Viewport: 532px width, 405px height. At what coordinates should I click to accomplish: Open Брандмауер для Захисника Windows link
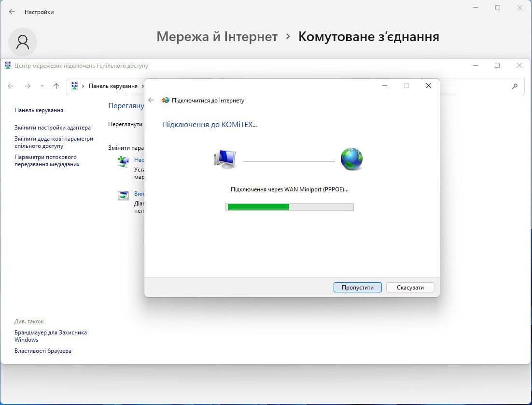tap(51, 336)
